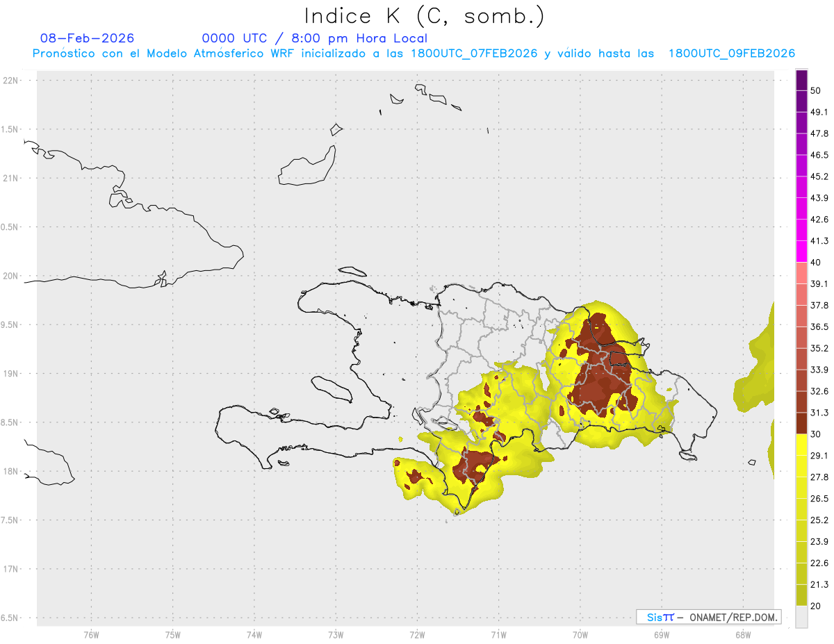Image resolution: width=834 pixels, height=644 pixels.
Task: Click the '70W' longitude axis label
Action: [x=580, y=635]
